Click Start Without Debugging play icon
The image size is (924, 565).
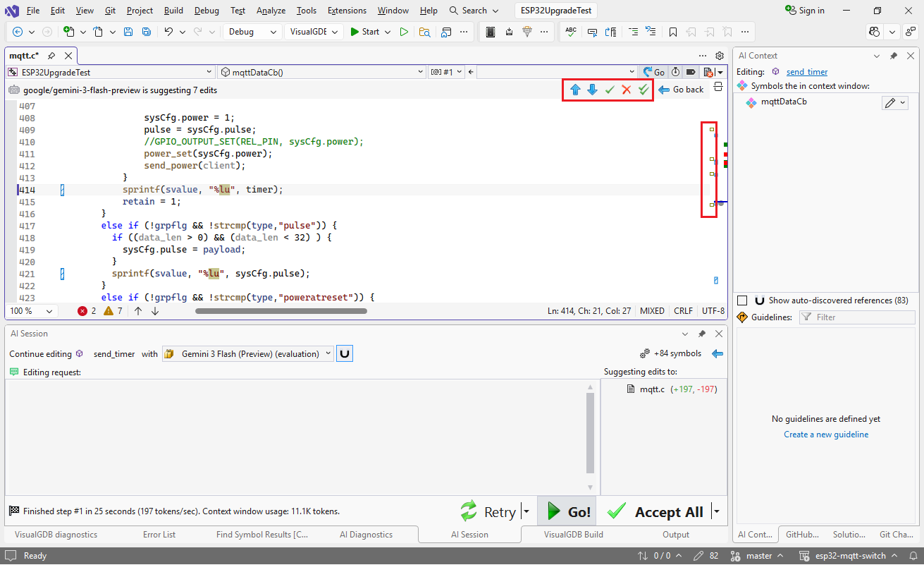(404, 32)
